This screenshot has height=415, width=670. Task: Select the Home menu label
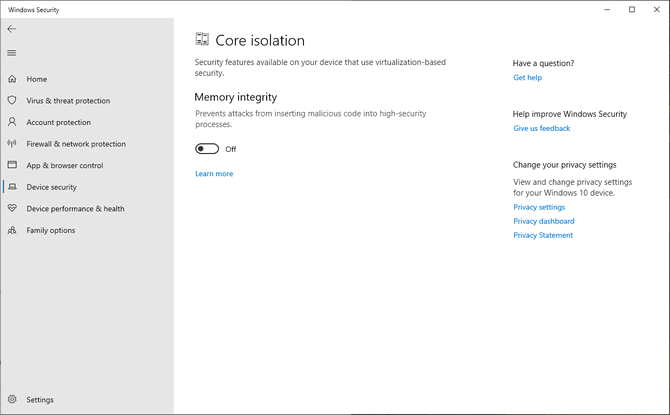click(37, 79)
